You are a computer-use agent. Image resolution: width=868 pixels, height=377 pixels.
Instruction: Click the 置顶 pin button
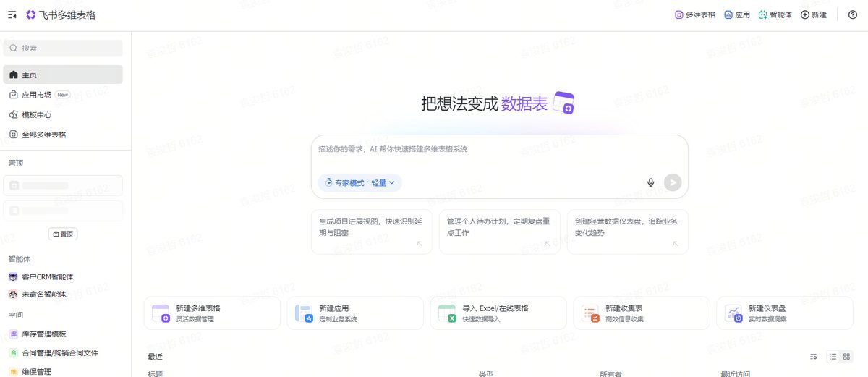[x=63, y=234]
